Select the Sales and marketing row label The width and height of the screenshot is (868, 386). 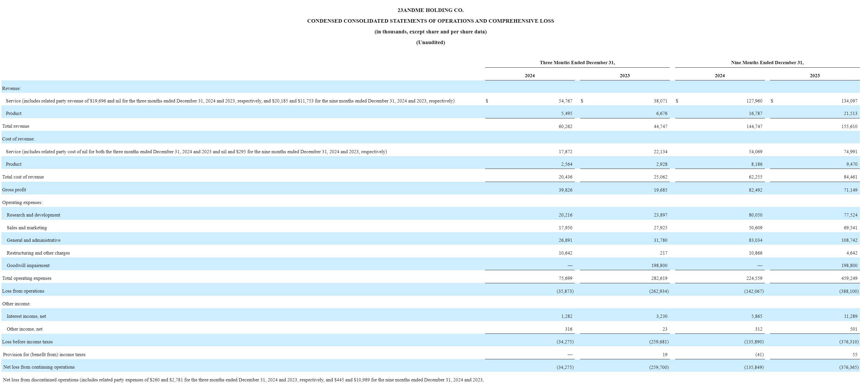(x=27, y=228)
